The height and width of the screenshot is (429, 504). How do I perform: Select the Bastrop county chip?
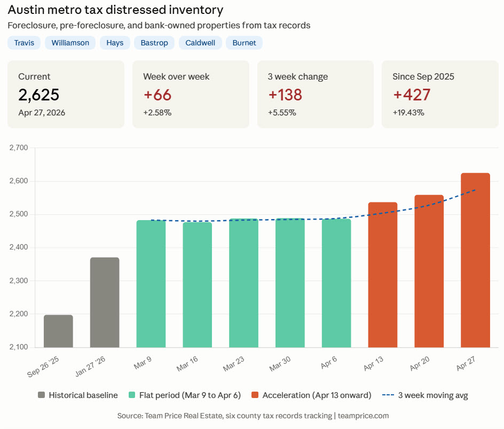154,43
